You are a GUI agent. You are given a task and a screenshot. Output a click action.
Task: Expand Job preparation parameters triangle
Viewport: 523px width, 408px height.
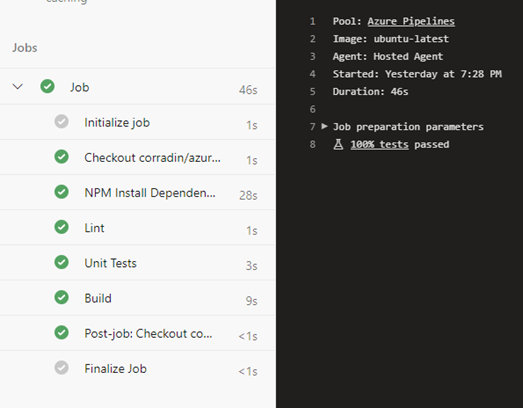coord(324,126)
